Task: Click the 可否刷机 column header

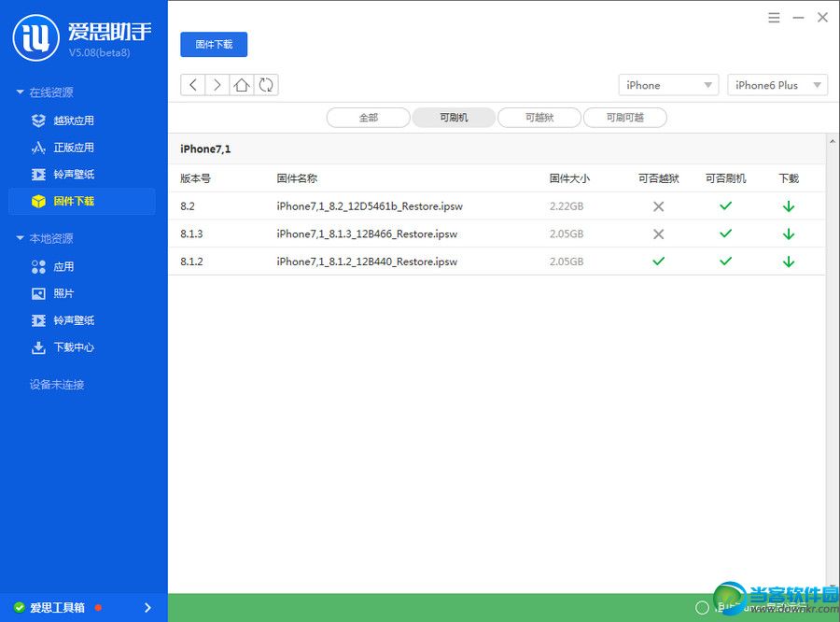Action: click(726, 178)
